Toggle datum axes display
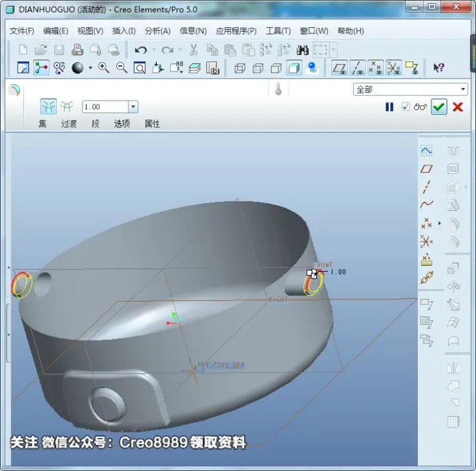Viewport: 476px width, 471px height. 357,67
